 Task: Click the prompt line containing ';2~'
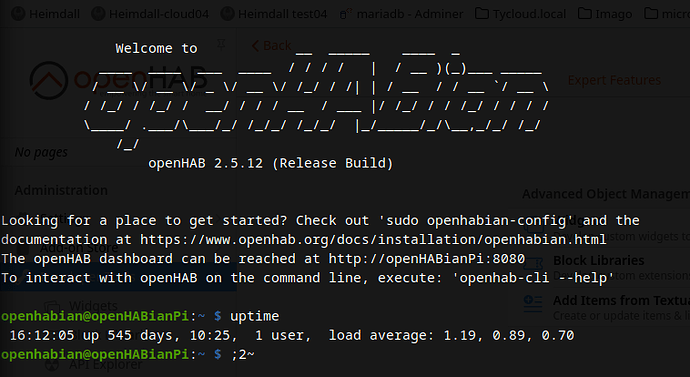pyautogui.click(x=128, y=355)
